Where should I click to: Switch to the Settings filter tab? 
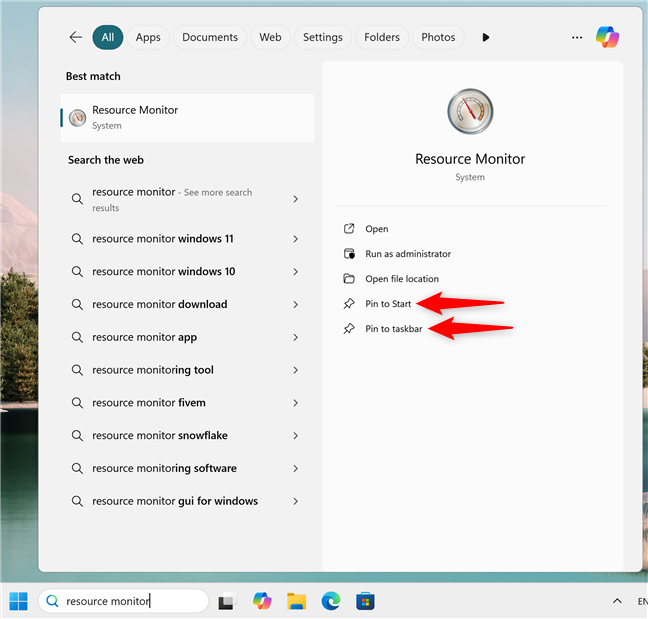point(323,37)
